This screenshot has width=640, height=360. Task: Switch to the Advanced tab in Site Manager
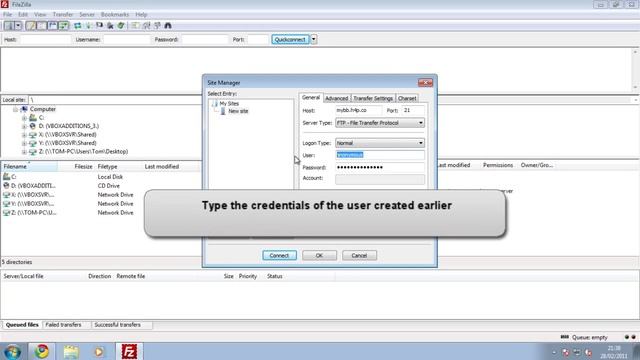[337, 98]
